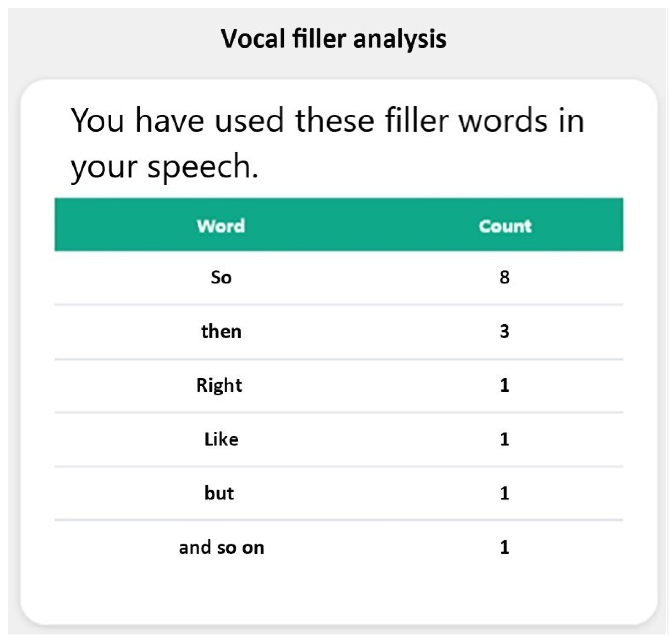The height and width of the screenshot is (642, 672).
Task: Click the word 'analysis' in the title
Action: (399, 39)
